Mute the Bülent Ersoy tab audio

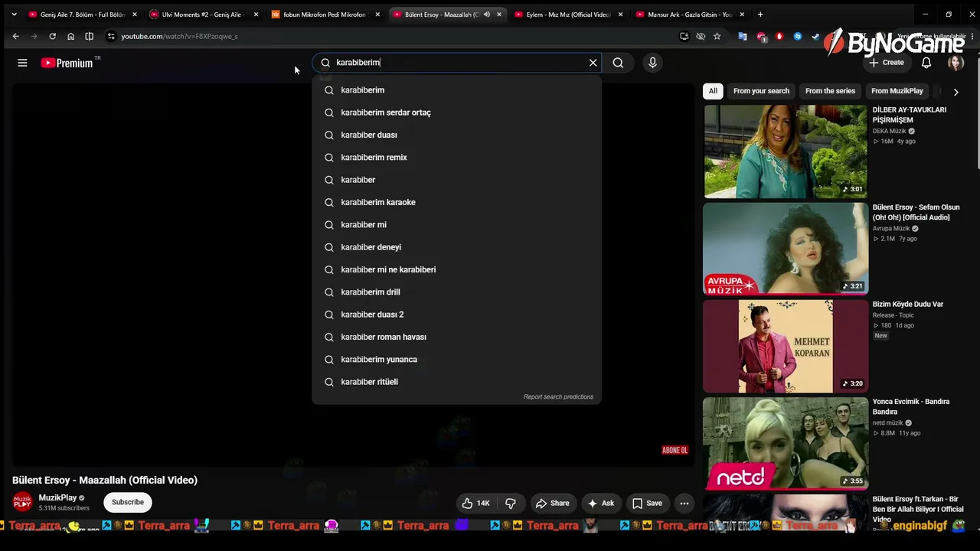tap(486, 15)
